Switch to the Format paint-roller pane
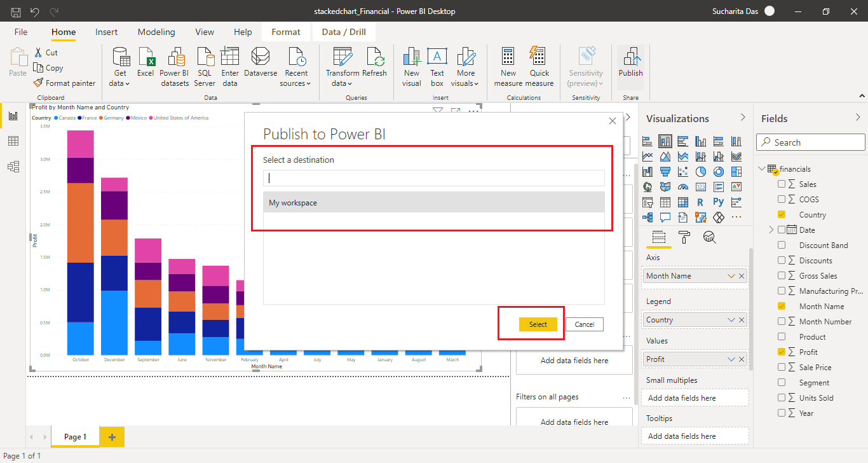Viewport: 868px width, 463px height. click(684, 237)
